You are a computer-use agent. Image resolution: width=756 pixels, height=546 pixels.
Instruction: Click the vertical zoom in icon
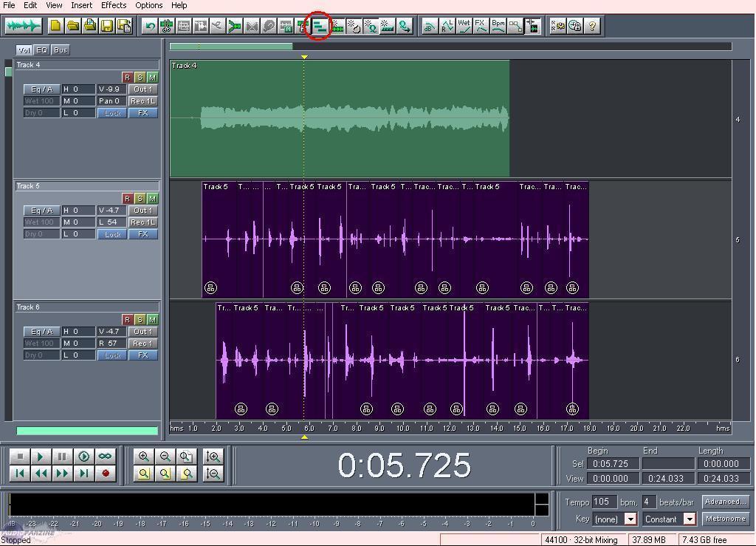(213, 457)
